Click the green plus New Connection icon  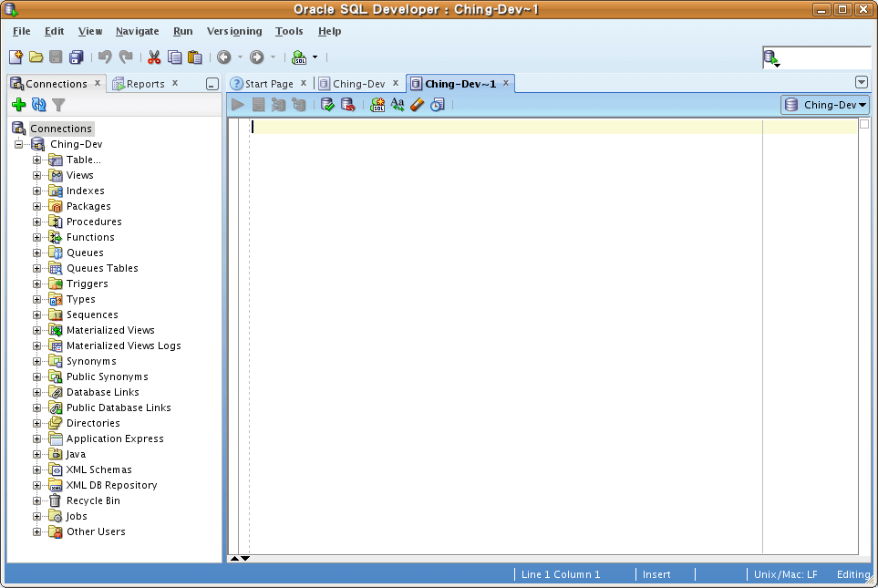[x=19, y=105]
